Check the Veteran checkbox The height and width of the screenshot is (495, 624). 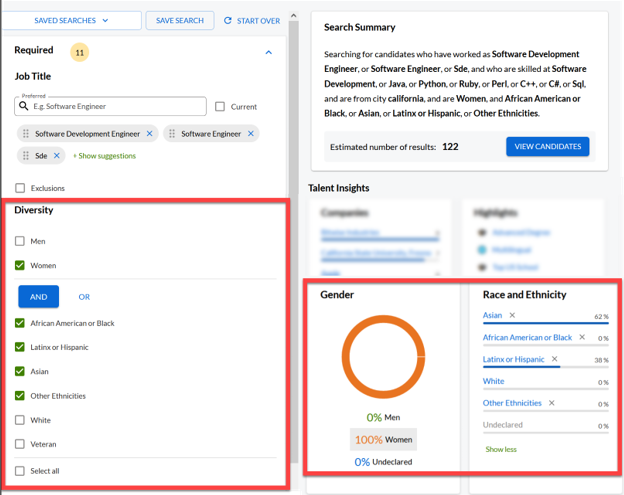(x=20, y=444)
